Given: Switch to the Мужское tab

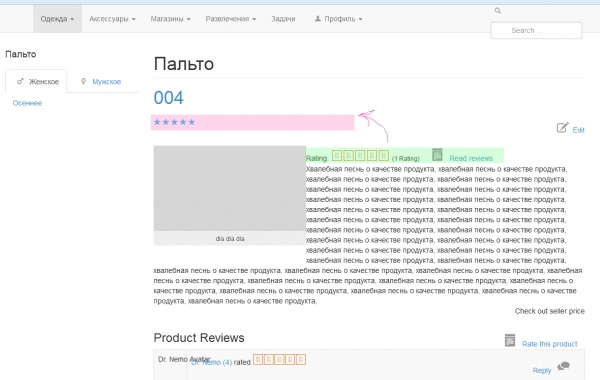Looking at the screenshot, I should coord(101,82).
